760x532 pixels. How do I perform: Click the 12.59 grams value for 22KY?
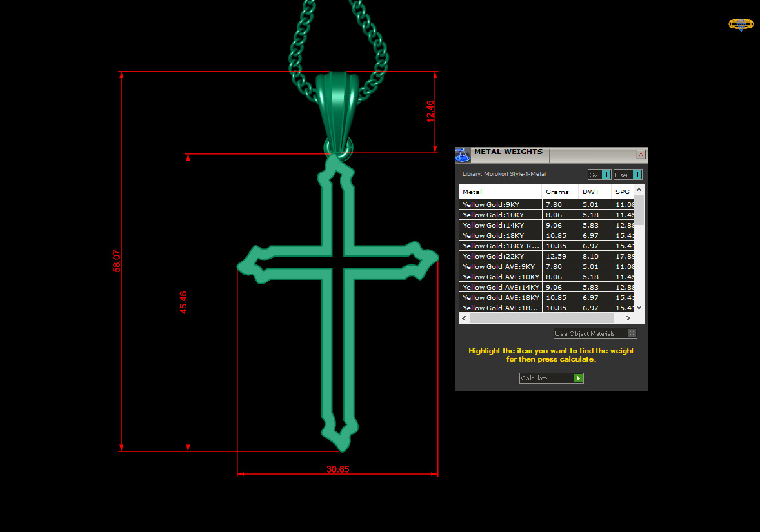[560, 256]
